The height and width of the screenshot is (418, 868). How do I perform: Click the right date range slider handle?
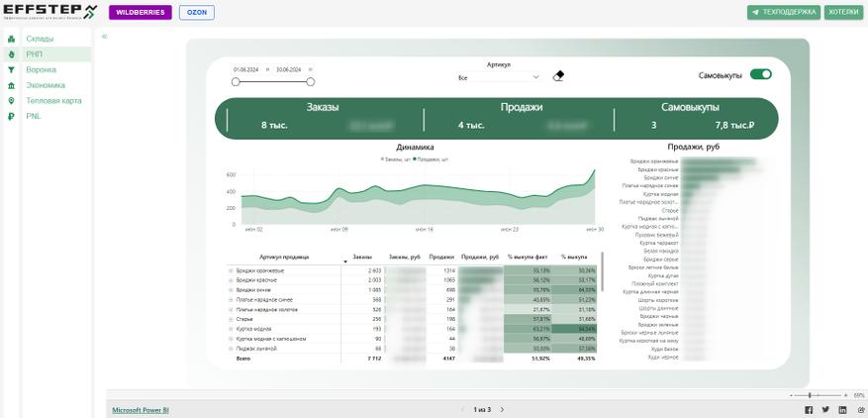[311, 82]
